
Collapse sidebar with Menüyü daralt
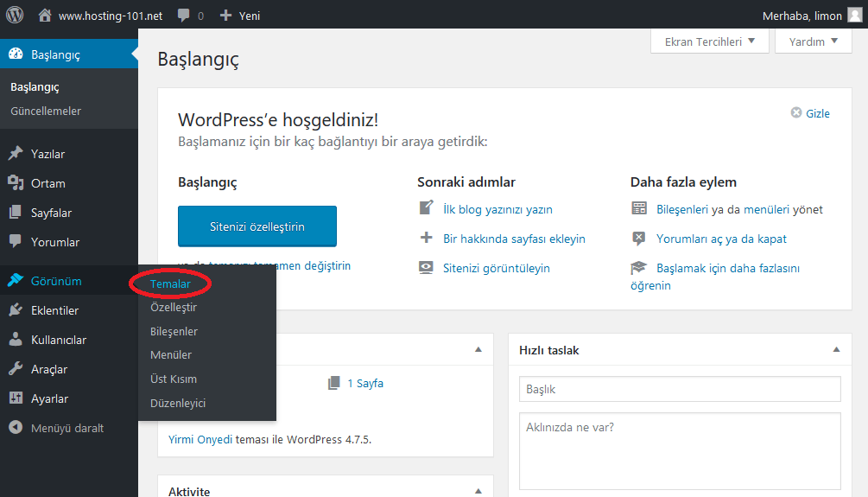(x=56, y=428)
